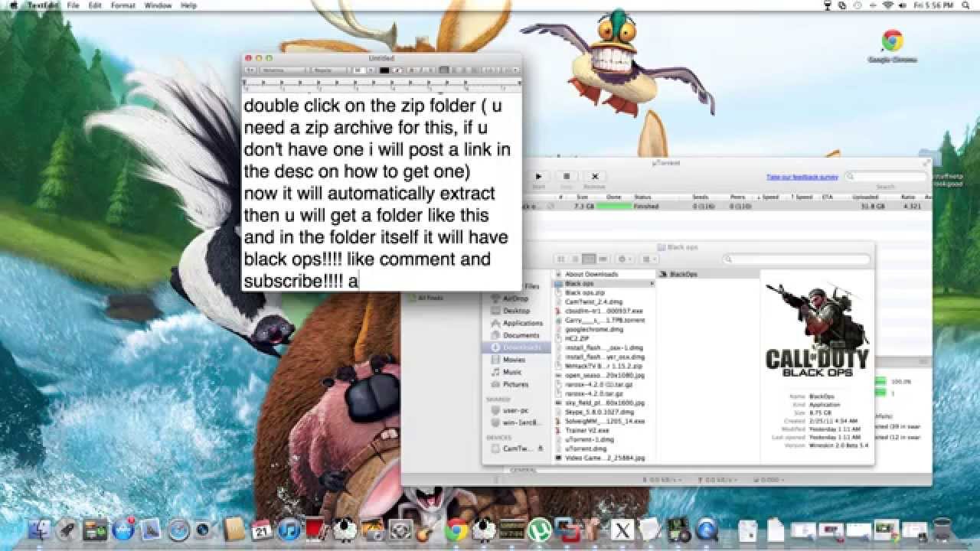
Task: Select Movies in Finder sidebar
Action: [514, 360]
